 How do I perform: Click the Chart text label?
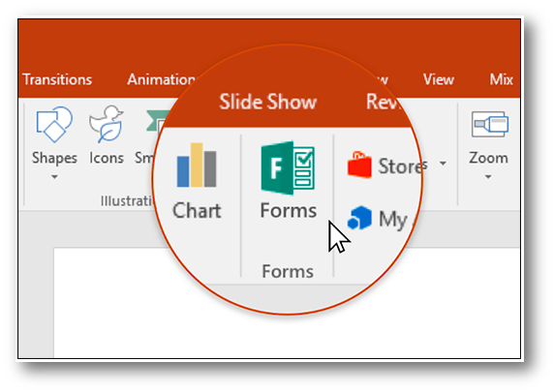pos(197,211)
